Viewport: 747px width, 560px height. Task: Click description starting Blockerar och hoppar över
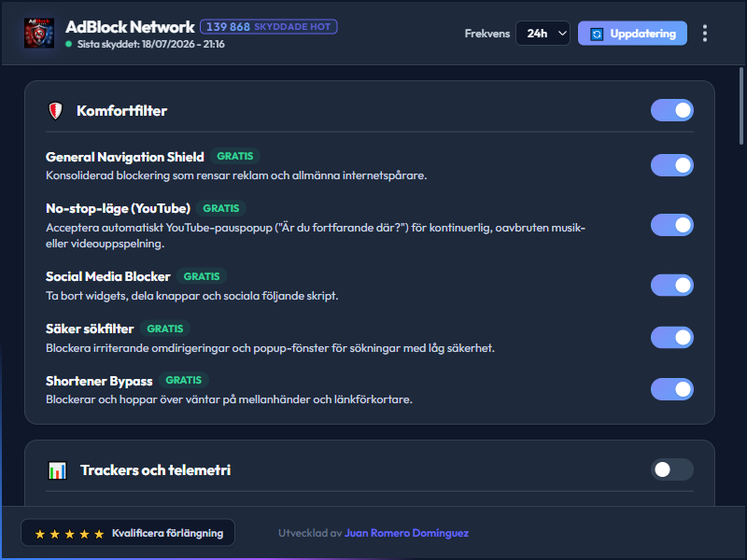point(229,399)
